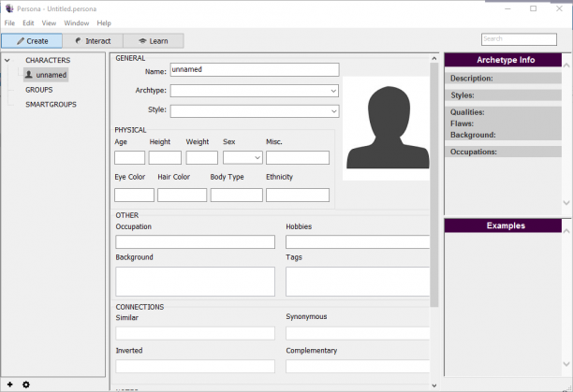Click the Height field
This screenshot has height=392, width=573.
[165, 158]
